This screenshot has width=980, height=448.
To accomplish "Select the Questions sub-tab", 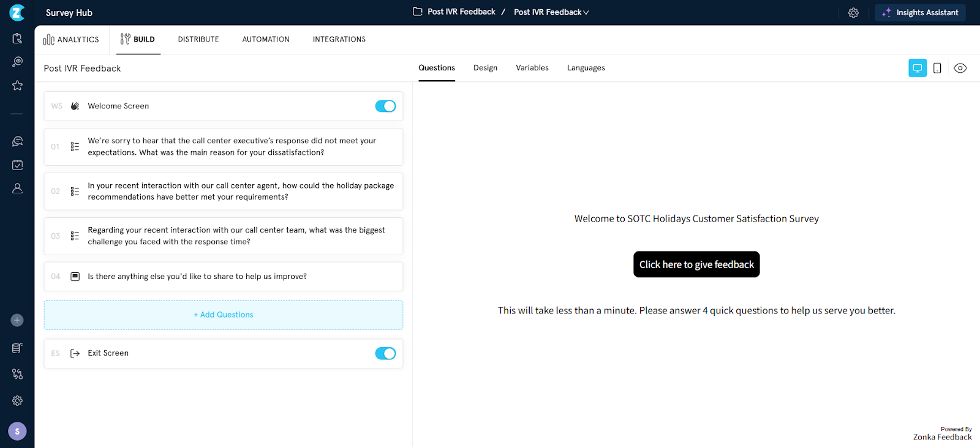I will 437,68.
